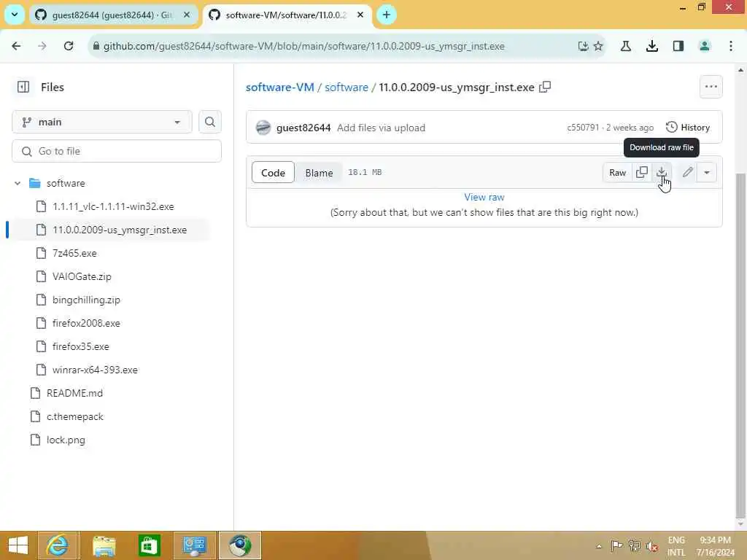Select the Code view tab

[x=273, y=172]
